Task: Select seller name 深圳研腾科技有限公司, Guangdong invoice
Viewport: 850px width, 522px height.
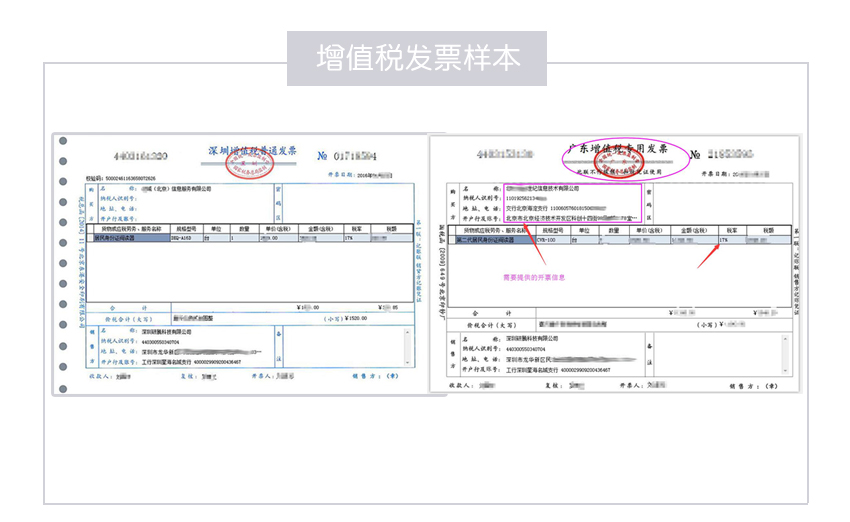Action: coord(532,338)
